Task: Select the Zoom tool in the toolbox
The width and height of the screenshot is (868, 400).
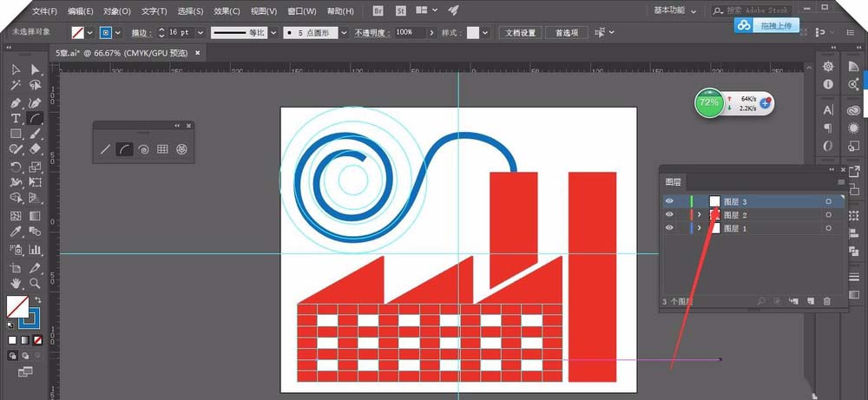Action: [35, 283]
